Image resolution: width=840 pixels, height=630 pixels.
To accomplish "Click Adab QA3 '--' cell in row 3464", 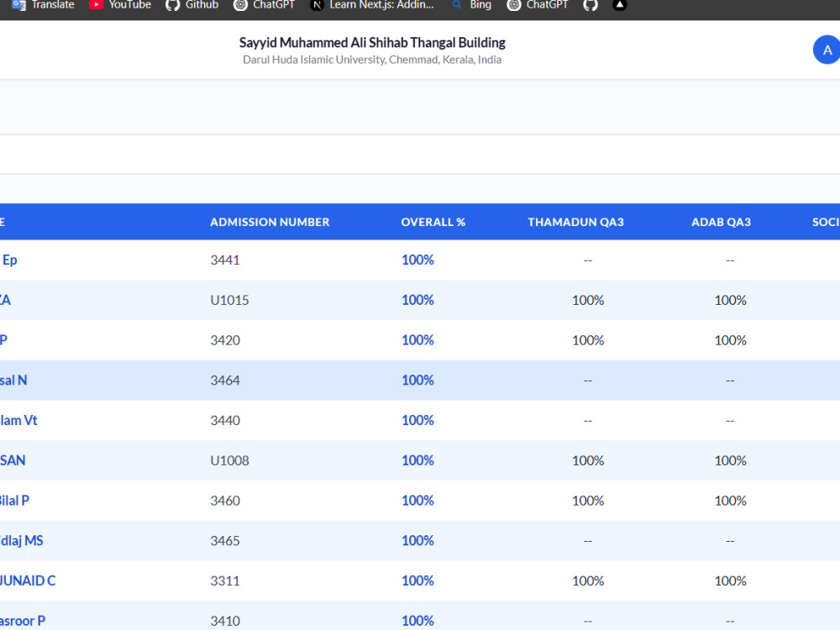I will point(730,381).
